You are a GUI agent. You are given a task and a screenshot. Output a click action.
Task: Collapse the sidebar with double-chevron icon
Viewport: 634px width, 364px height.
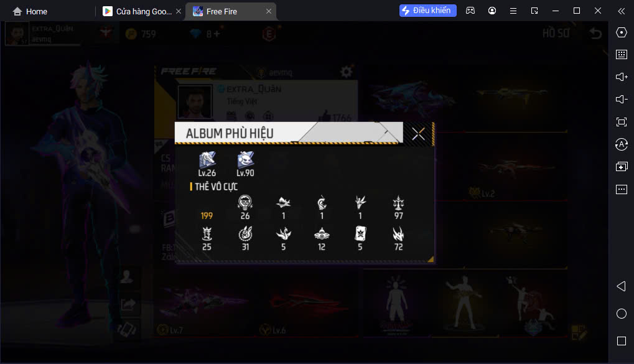tap(622, 11)
